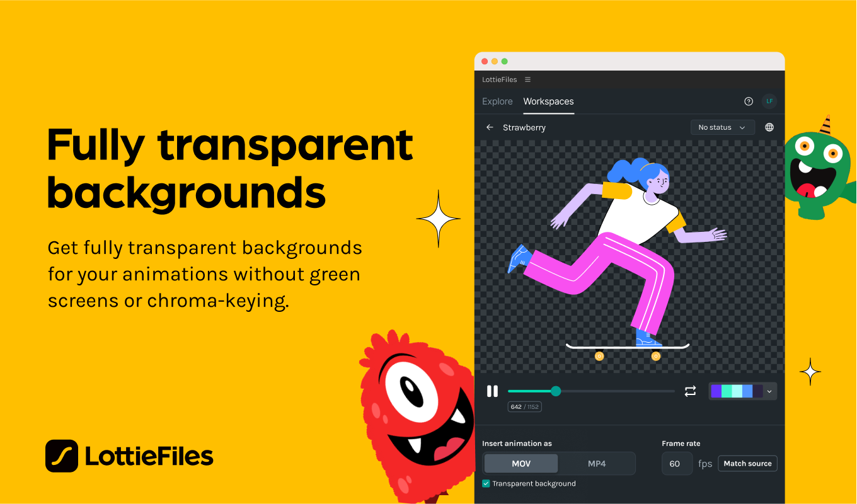The width and height of the screenshot is (857, 504).
Task: Open the help question mark icon
Action: coord(749,101)
